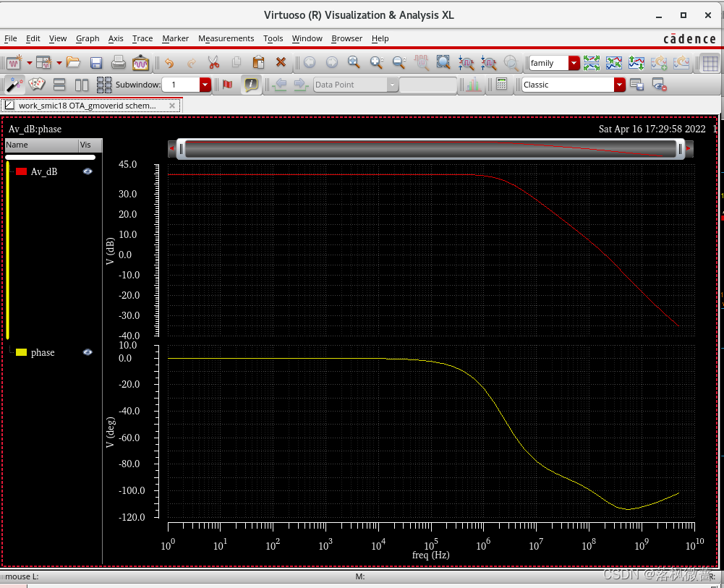Viewport: 724px width, 588px height.
Task: Click the Undo arrow button
Action: 169,63
